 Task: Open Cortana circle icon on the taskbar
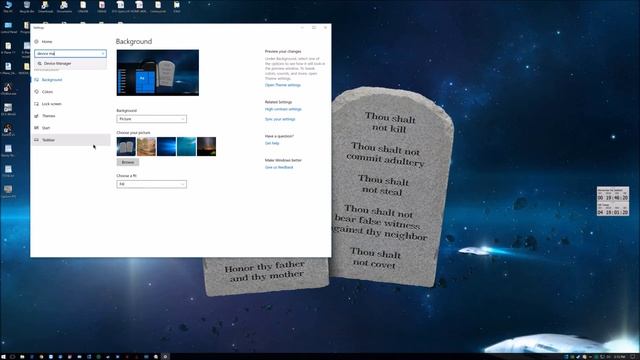pos(12,356)
